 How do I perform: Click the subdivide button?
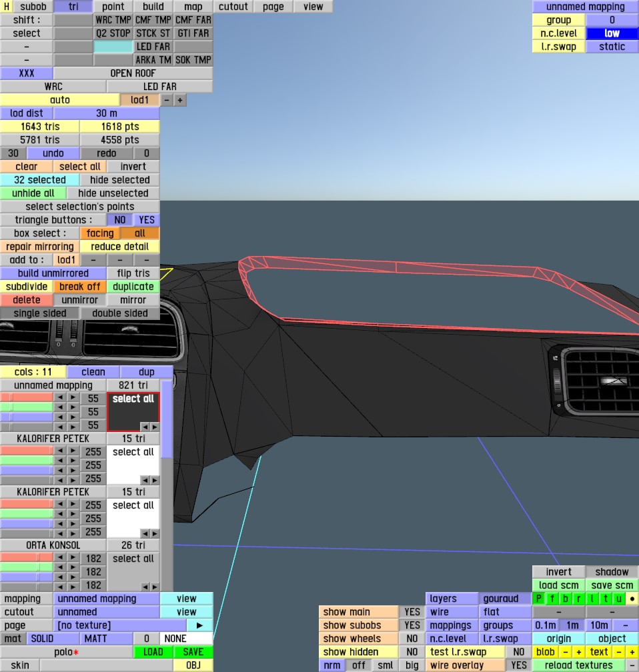tap(27, 286)
